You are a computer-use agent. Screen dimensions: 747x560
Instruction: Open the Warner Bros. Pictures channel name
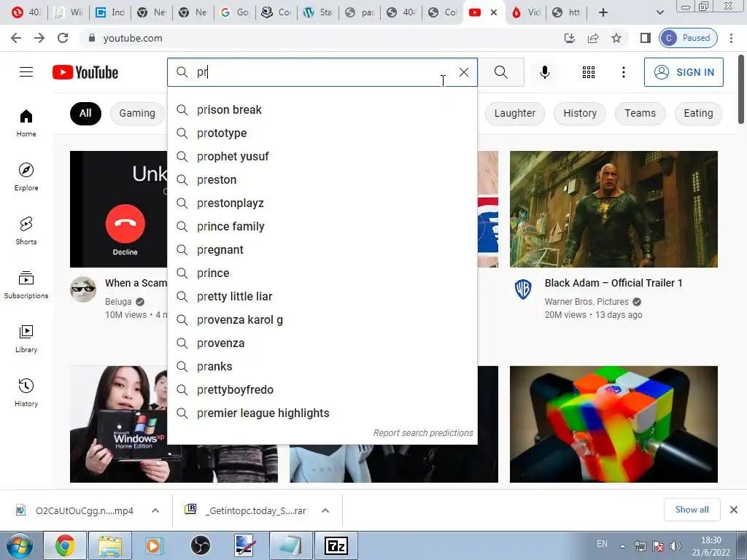pyautogui.click(x=587, y=301)
